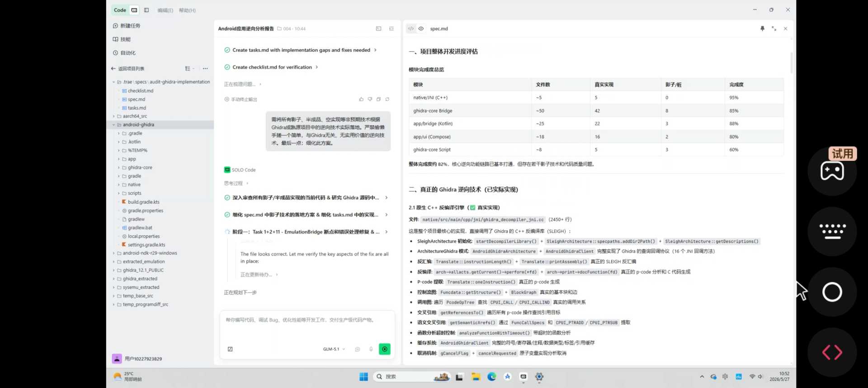Click the green stop generation button
868x388 pixels.
(x=385, y=349)
